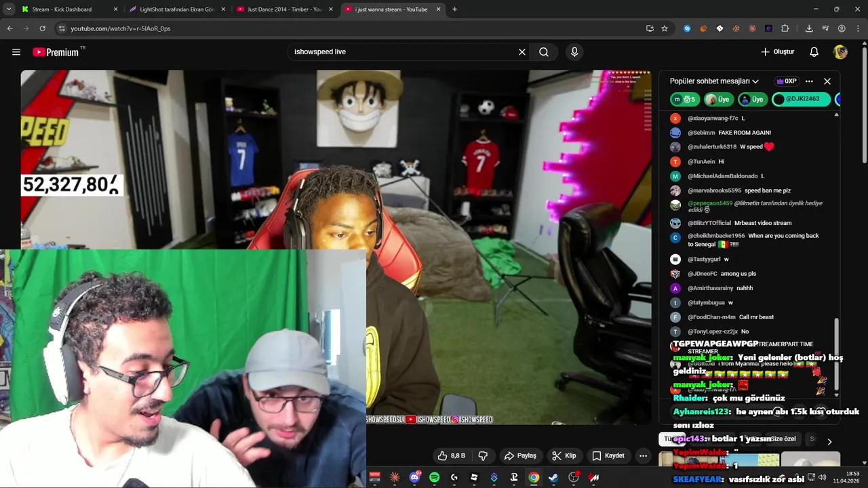Expand the Popüler sohbet mesajları dropdown
The height and width of the screenshot is (488, 868).
click(714, 81)
